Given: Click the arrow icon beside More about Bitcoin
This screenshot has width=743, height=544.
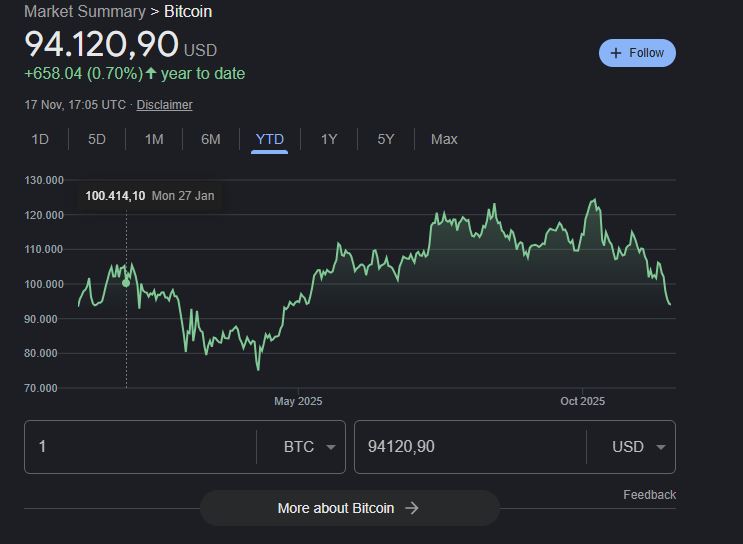Looking at the screenshot, I should (x=411, y=508).
